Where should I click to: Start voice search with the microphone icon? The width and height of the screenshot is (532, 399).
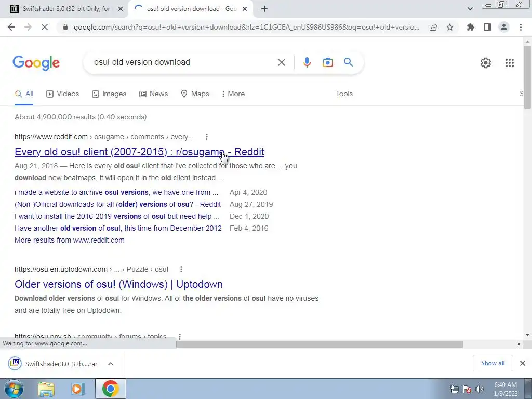tap(307, 62)
